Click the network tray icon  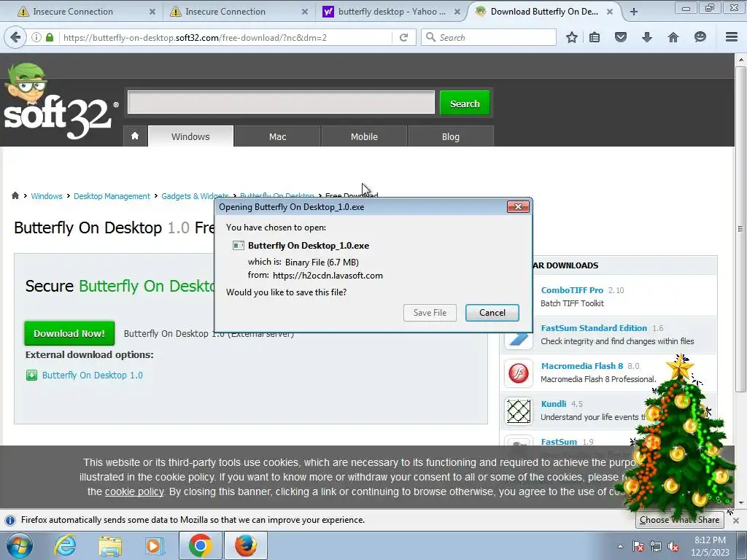656,546
